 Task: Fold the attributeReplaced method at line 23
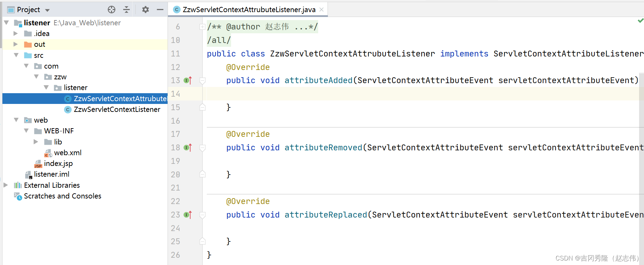[x=203, y=215]
